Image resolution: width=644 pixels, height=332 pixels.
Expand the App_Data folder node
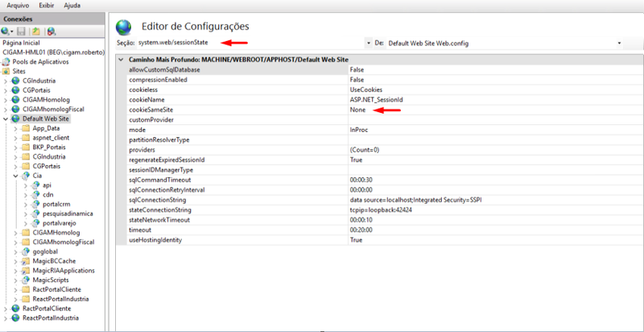tap(15, 129)
